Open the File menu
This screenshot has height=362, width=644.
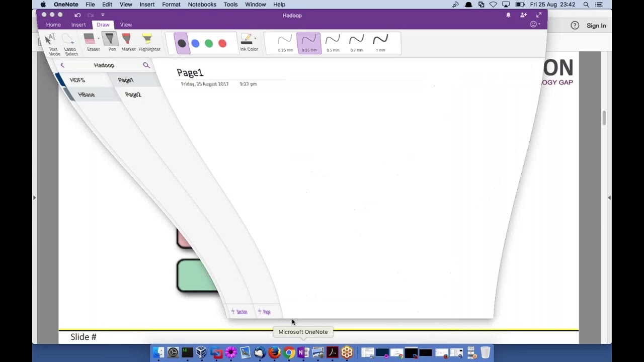(x=90, y=5)
